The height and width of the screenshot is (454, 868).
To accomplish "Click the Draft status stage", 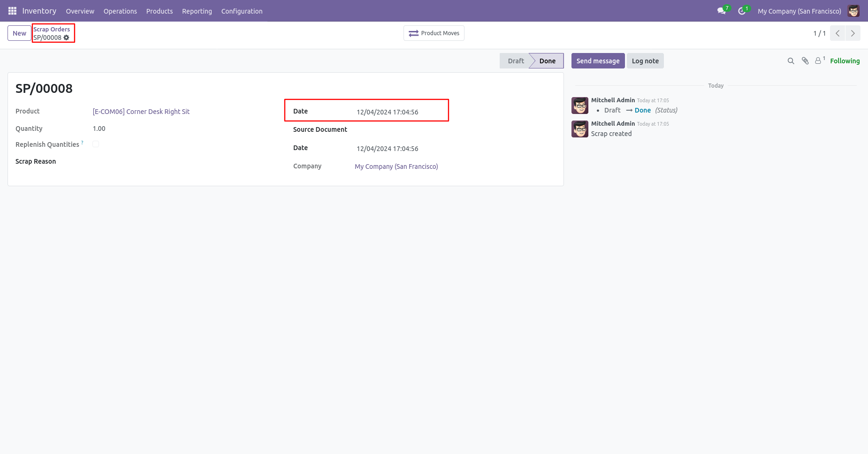I will 516,61.
